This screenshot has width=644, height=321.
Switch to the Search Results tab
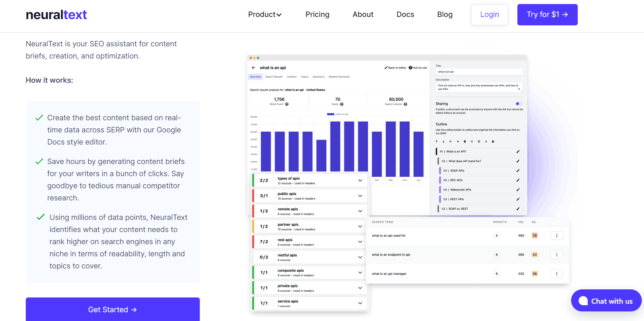[274, 77]
